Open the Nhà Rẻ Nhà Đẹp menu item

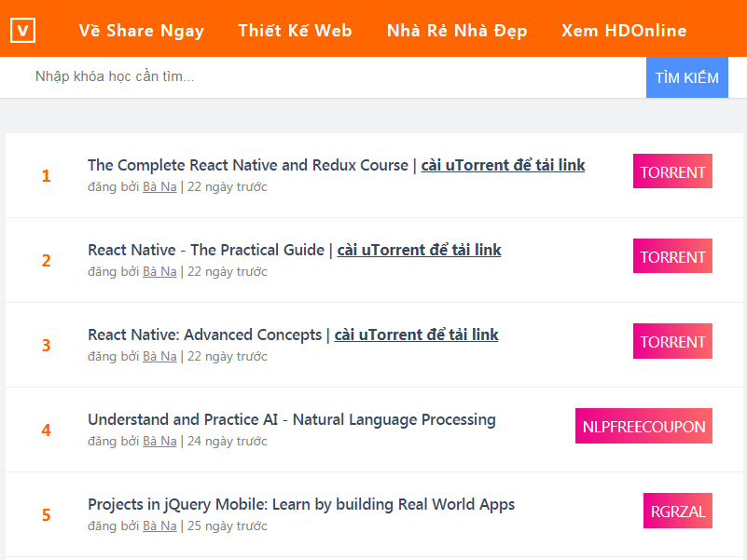click(x=457, y=30)
